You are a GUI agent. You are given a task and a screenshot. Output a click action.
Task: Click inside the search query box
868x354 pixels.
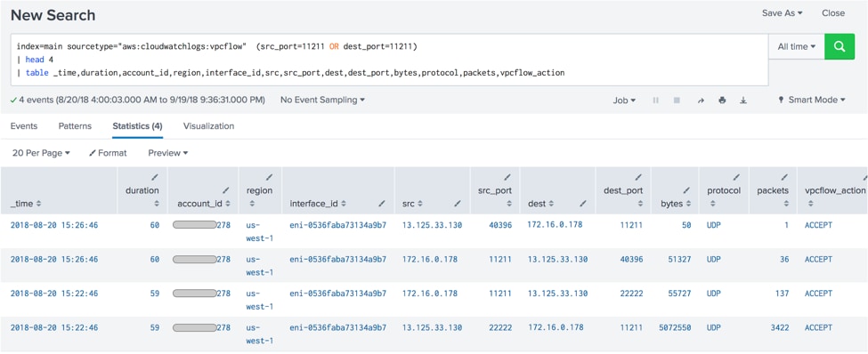389,60
